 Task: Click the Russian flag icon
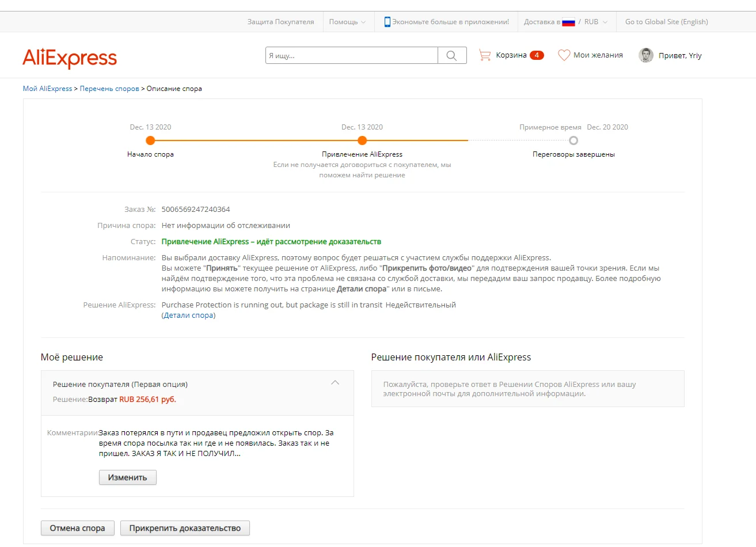569,22
